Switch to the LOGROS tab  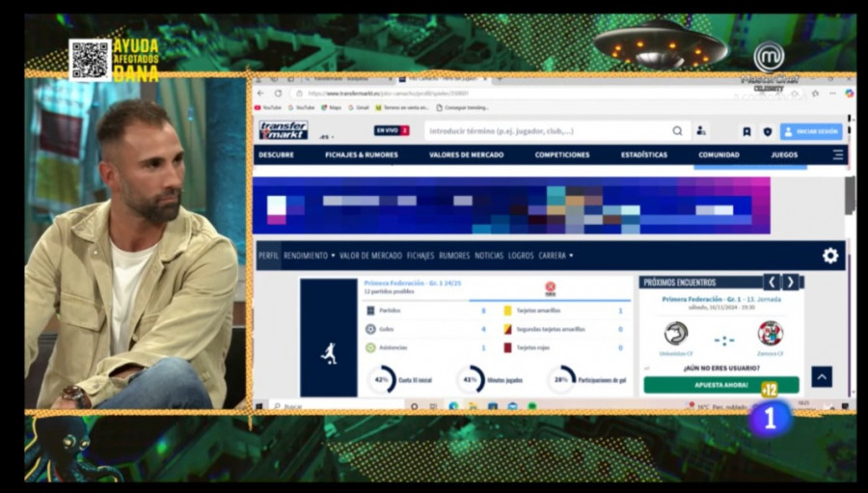521,256
